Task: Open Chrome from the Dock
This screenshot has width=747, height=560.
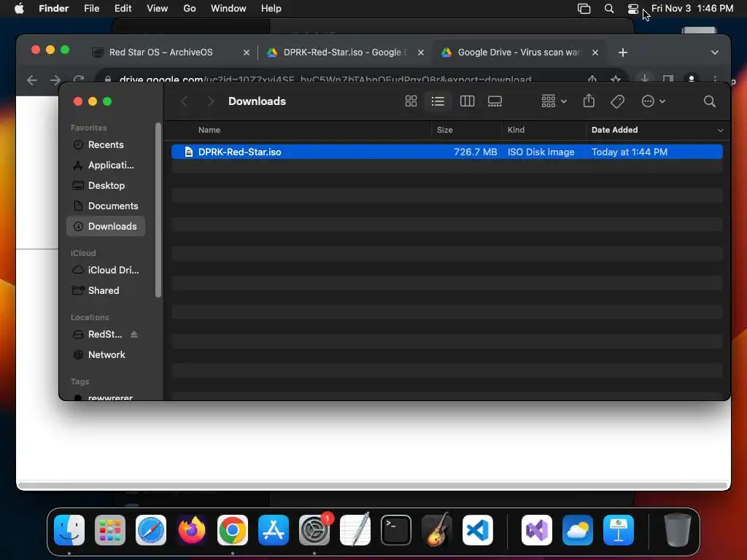Action: click(233, 530)
